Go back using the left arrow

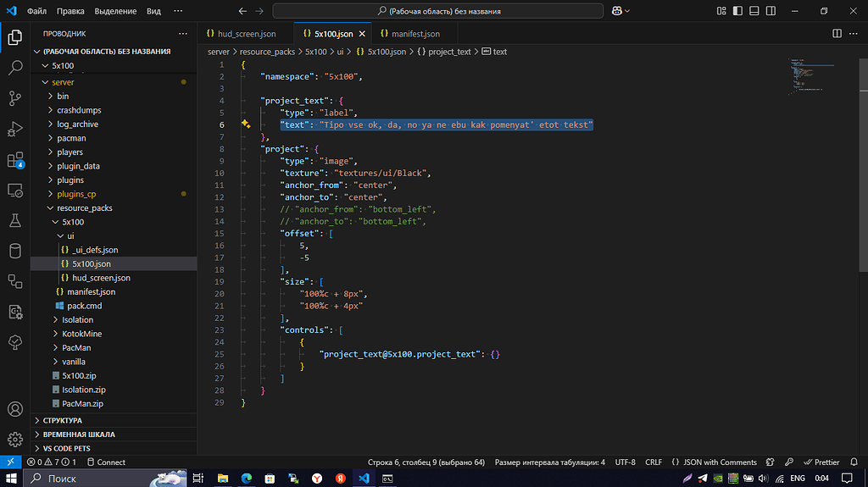(242, 11)
